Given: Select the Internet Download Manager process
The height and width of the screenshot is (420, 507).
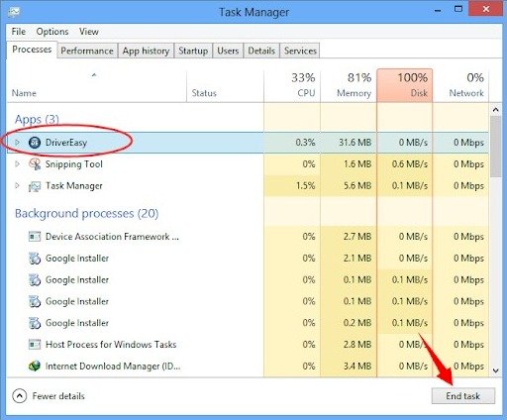Looking at the screenshot, I should [113, 367].
